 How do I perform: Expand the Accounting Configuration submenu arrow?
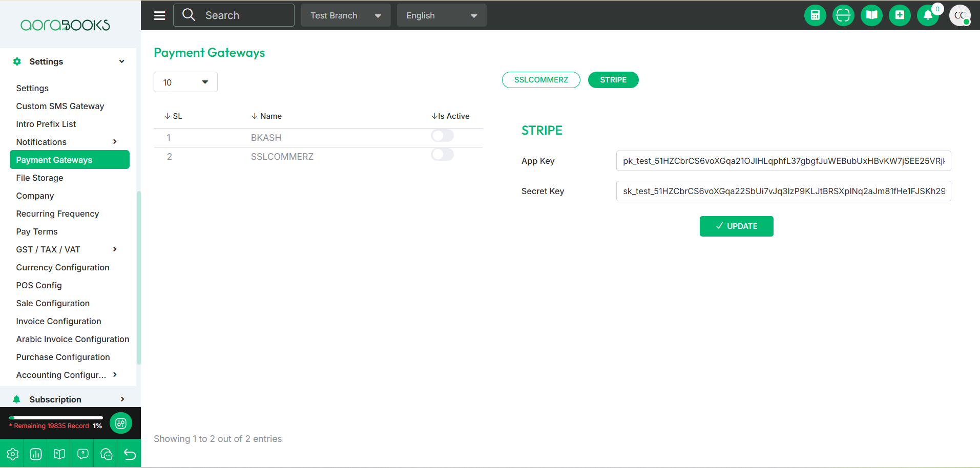tap(115, 375)
